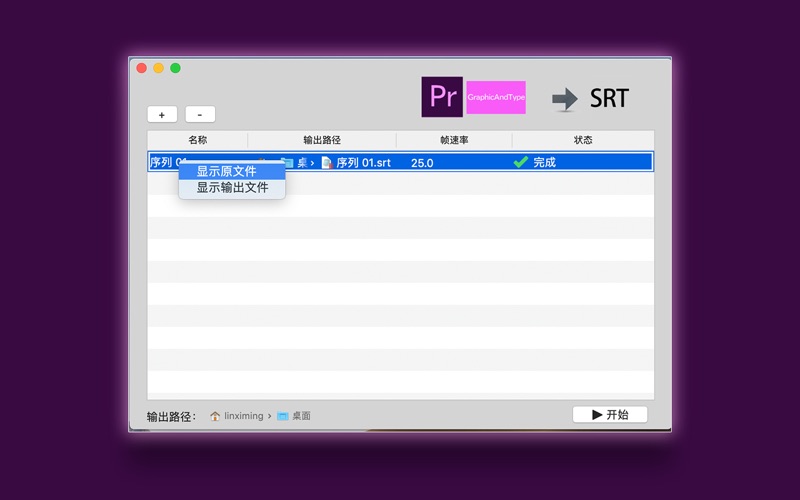Image resolution: width=800 pixels, height=500 pixels.
Task: Click the home icon next to linximing
Action: (x=215, y=416)
